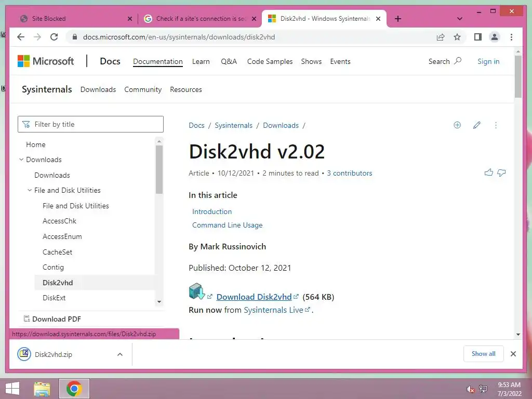The image size is (532, 399).
Task: Click the share page icon
Action: [441, 37]
